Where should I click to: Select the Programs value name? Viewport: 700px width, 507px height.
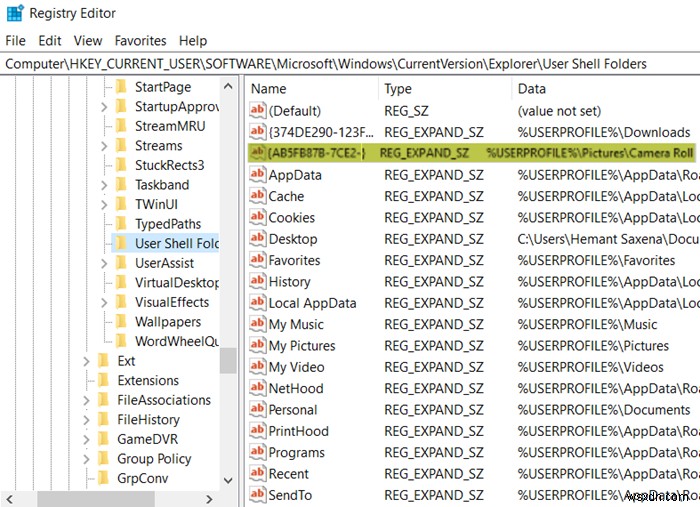[x=296, y=453]
